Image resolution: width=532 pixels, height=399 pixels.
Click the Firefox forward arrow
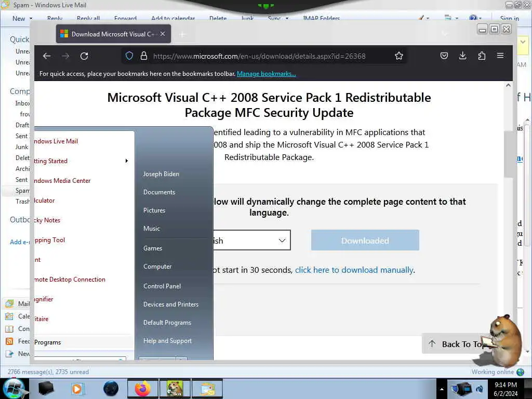(65, 56)
